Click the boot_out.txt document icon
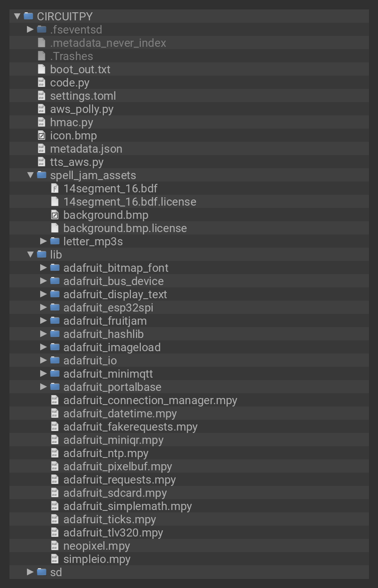Image resolution: width=378 pixels, height=588 pixels. coord(42,69)
